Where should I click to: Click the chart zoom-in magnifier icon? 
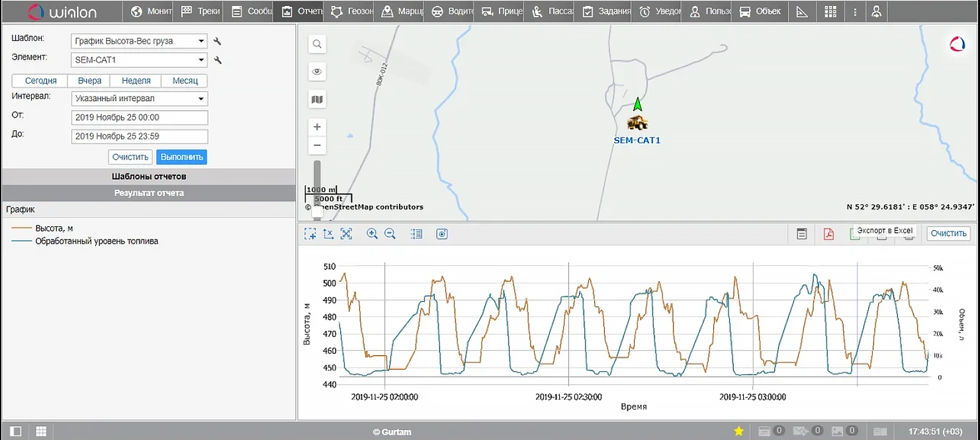point(372,234)
